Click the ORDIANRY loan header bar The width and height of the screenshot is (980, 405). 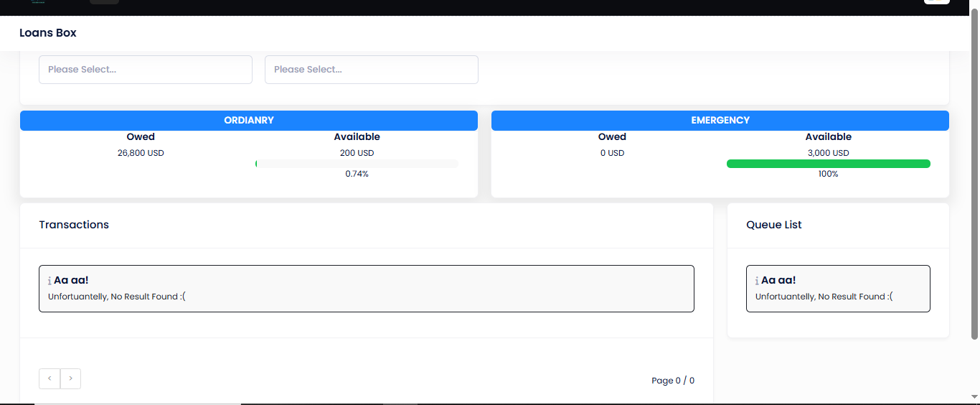click(249, 121)
